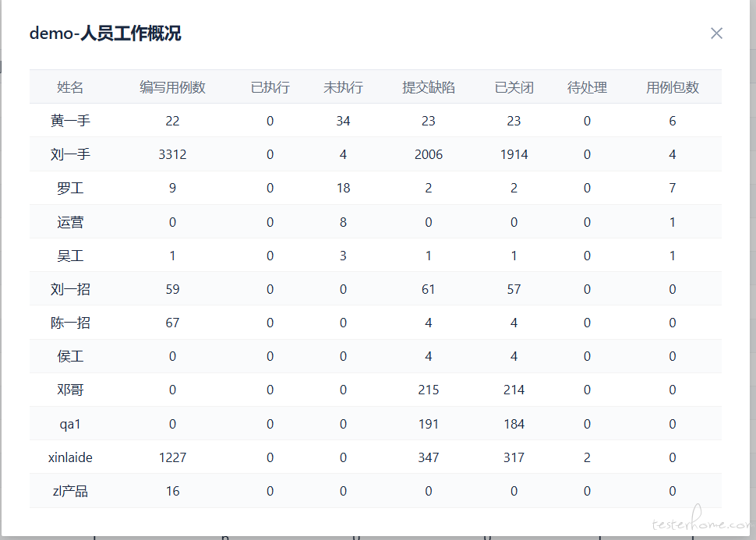Viewport: 756px width, 540px height.
Task: Click the 编写用例数 column header
Action: (x=172, y=87)
